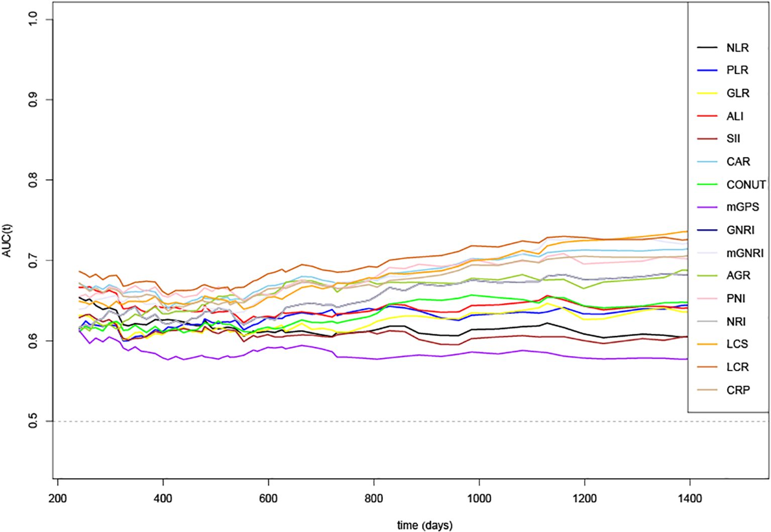Viewport: 771px width, 532px height.
Task: Select the mGNRI label in the legend
Action: click(x=745, y=253)
